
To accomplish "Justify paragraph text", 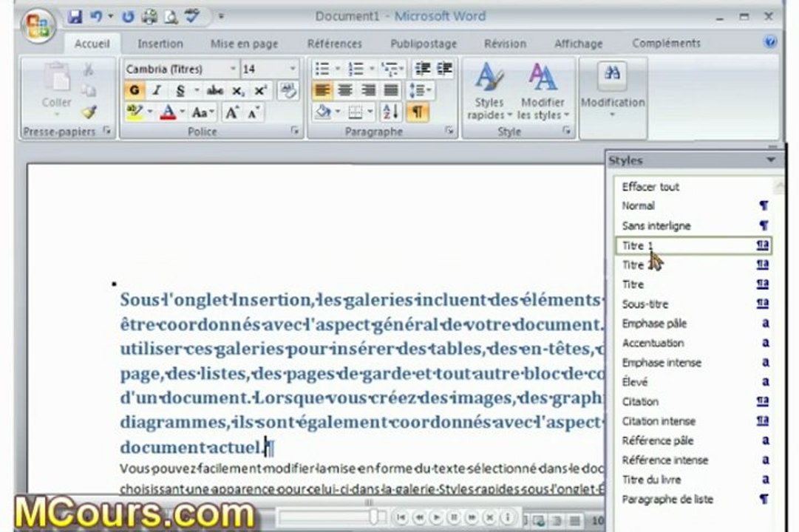I will [x=391, y=91].
